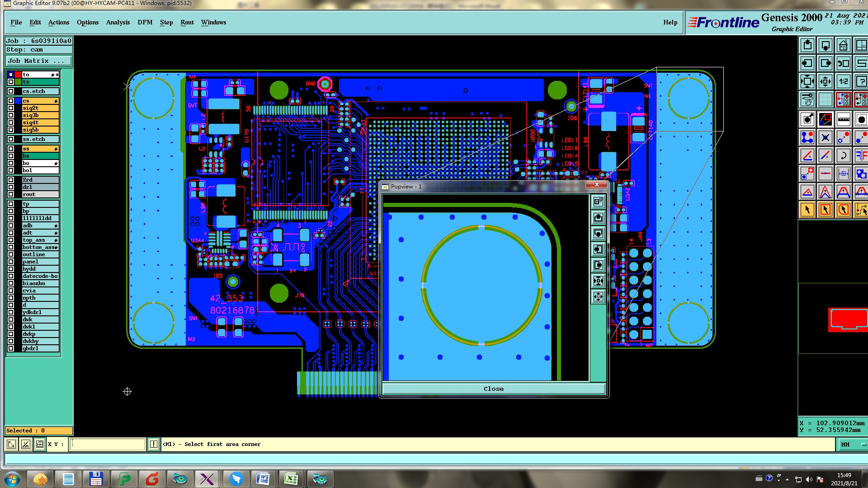Click the red color swatch of to layer
Viewport: 868px width, 488px height.
18,75
